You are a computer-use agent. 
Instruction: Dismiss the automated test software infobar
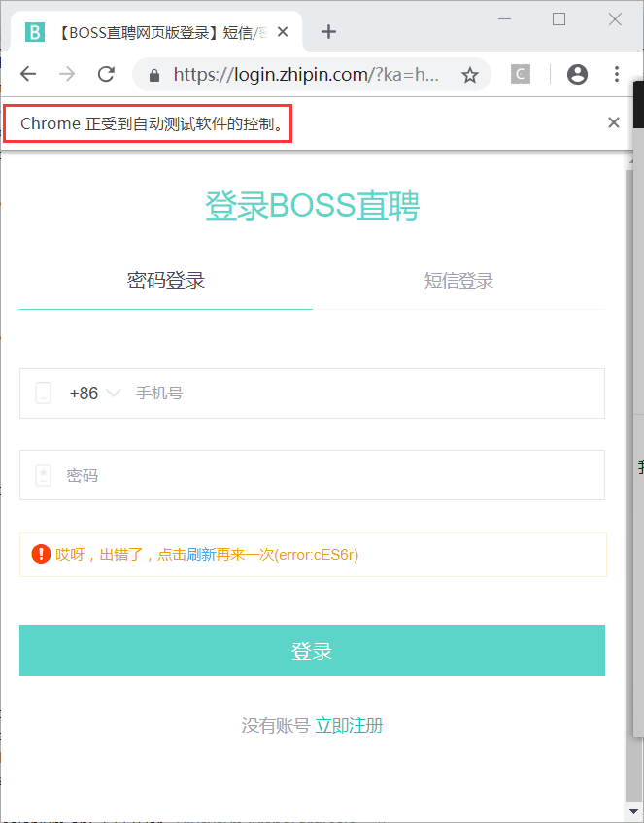[613, 122]
